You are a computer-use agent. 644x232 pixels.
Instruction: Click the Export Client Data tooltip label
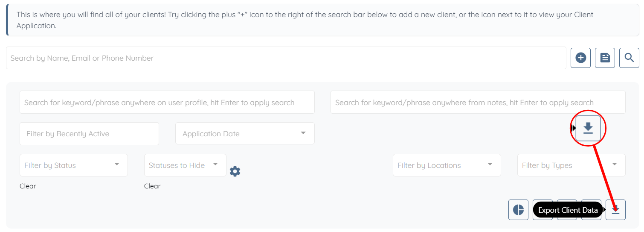[568, 210]
